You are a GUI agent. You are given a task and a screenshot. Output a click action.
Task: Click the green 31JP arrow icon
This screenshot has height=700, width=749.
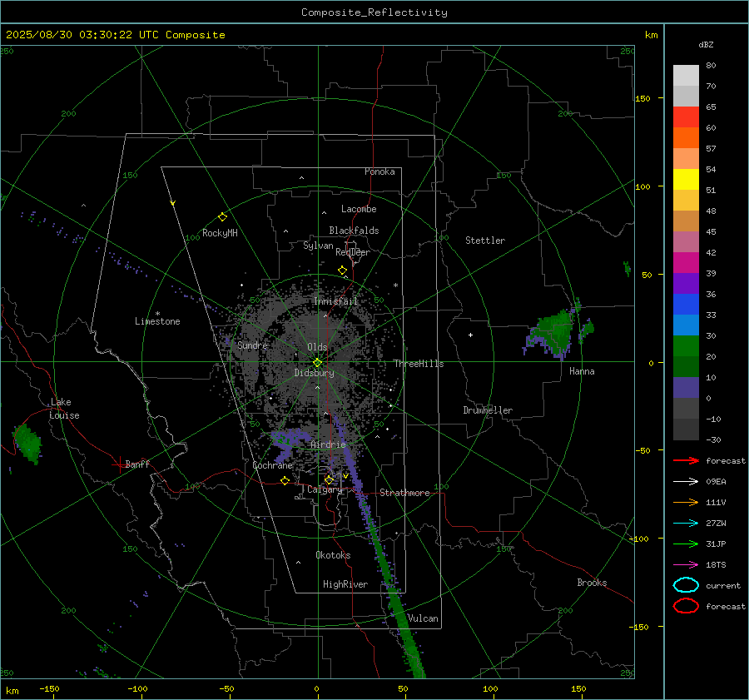click(x=686, y=544)
